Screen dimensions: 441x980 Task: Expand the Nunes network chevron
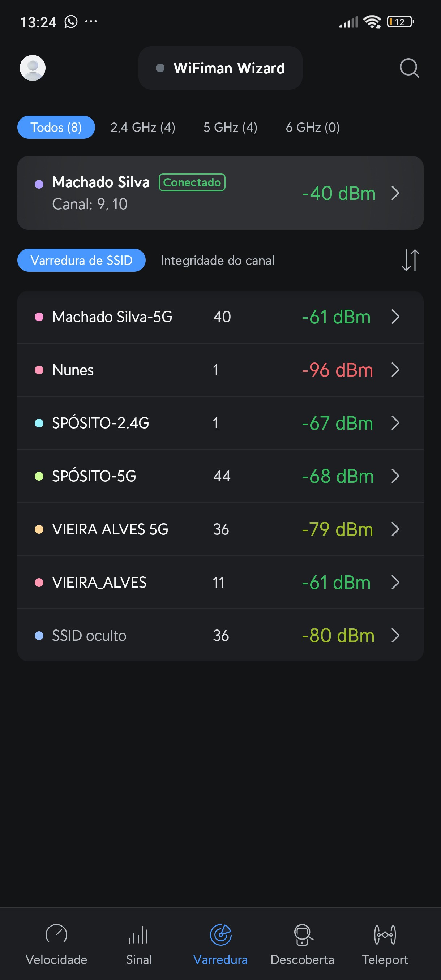click(x=395, y=370)
